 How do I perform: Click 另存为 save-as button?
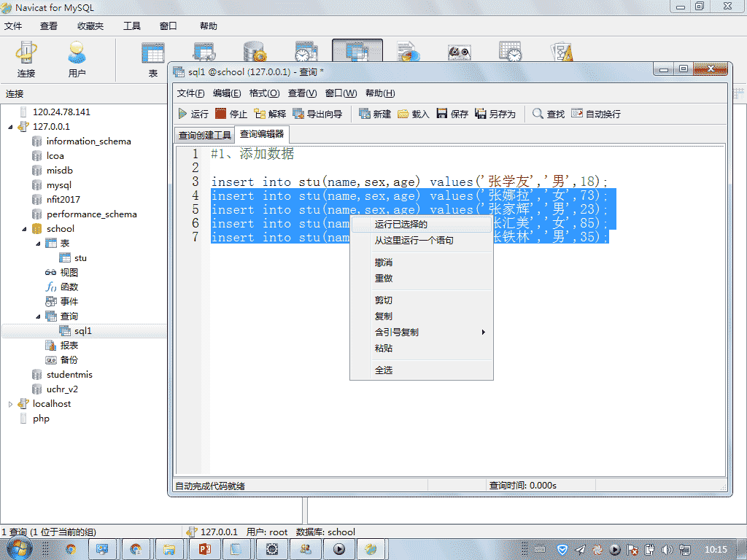pyautogui.click(x=495, y=114)
